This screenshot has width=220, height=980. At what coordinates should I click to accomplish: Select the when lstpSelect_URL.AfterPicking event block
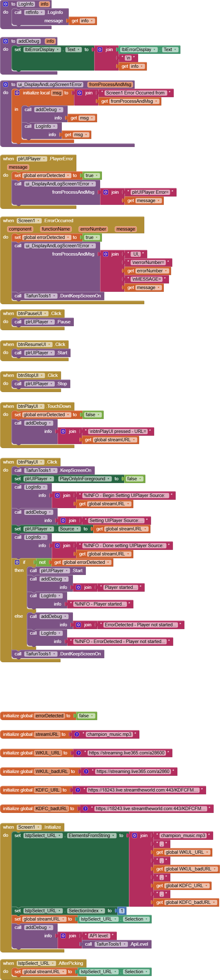click(x=8, y=963)
